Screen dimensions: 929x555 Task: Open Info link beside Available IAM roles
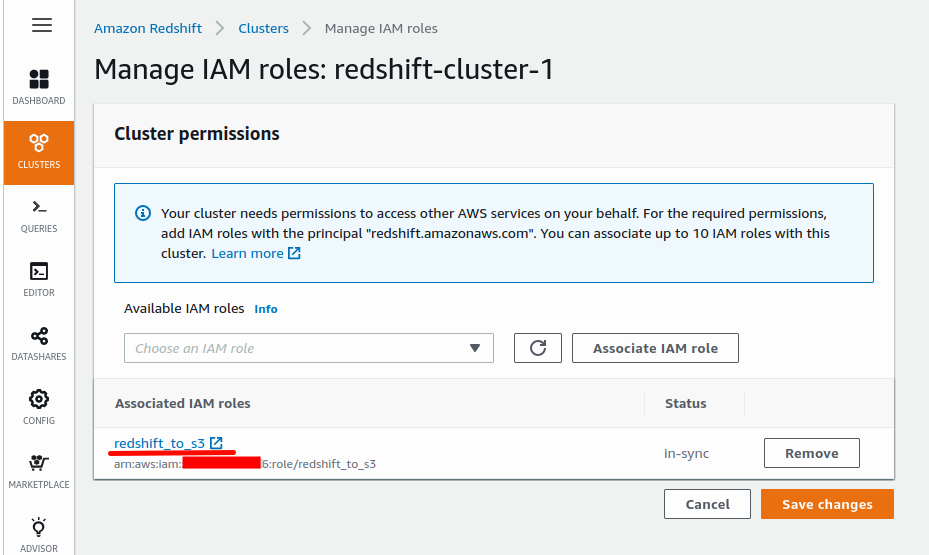tap(265, 309)
